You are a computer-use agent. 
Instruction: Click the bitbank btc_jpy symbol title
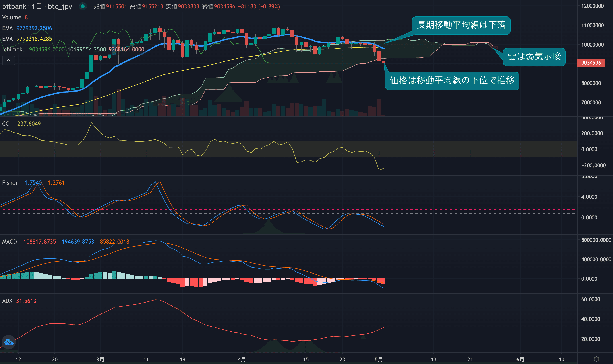37,6
